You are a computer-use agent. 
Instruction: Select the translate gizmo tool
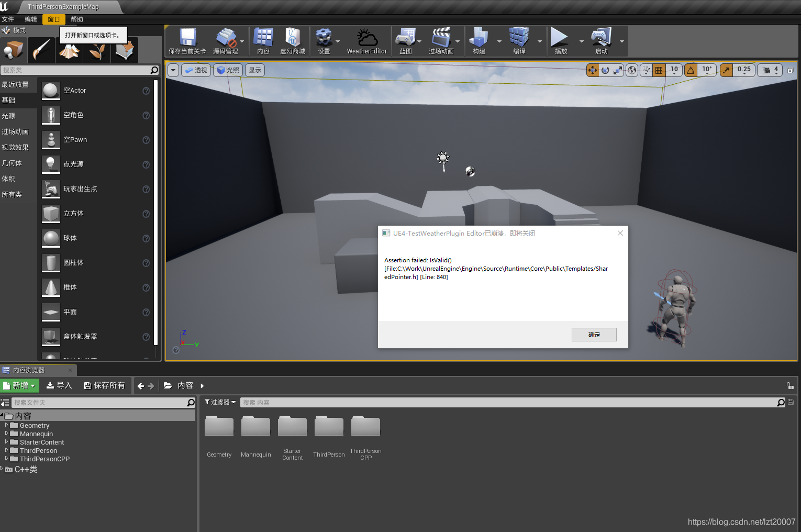[x=593, y=70]
